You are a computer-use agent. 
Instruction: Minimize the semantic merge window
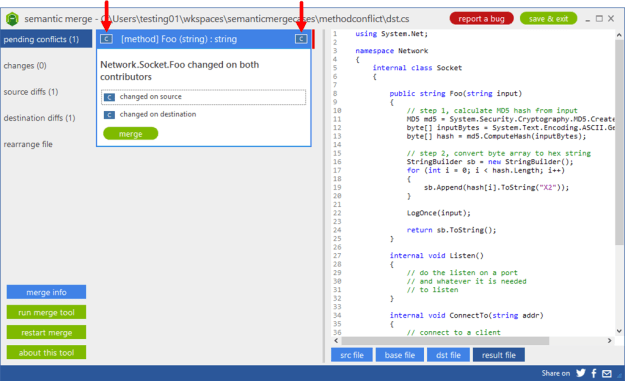[588, 20]
